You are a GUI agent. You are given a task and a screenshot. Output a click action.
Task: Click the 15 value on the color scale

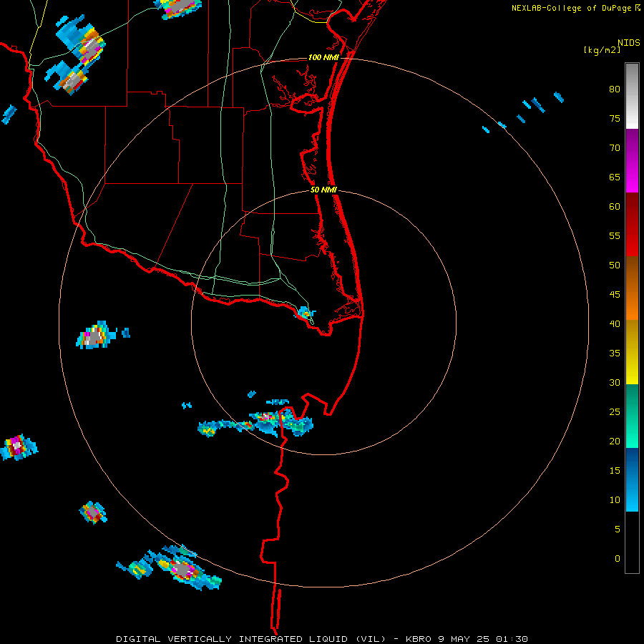point(615,470)
